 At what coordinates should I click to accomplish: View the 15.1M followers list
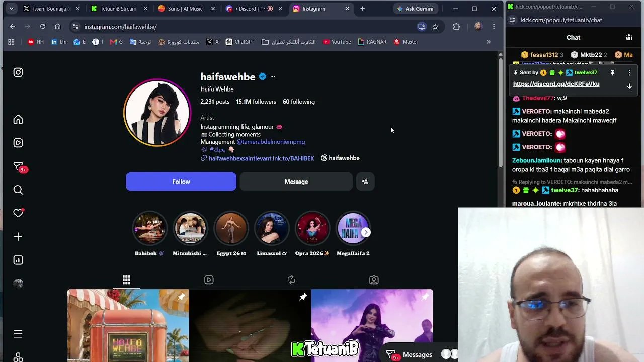256,102
